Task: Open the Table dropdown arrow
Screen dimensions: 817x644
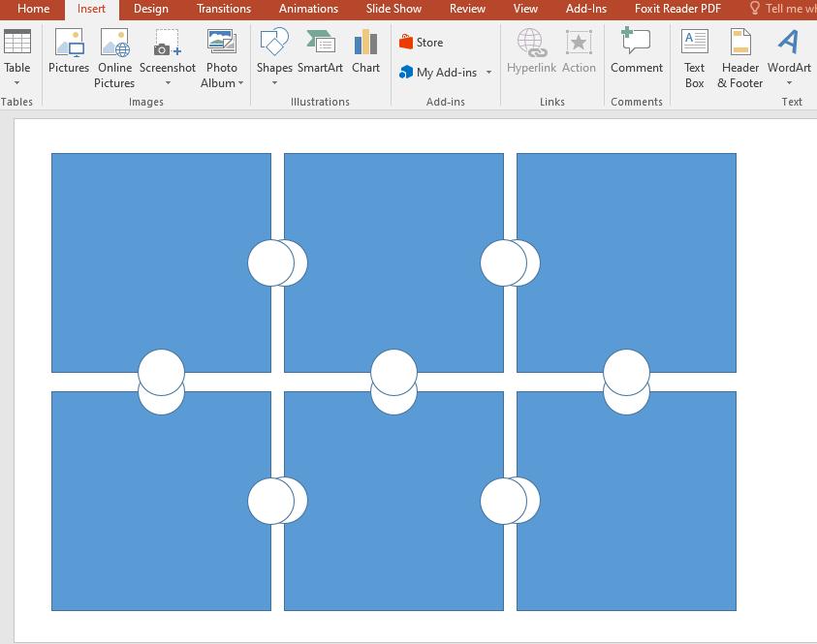Action: 17,81
